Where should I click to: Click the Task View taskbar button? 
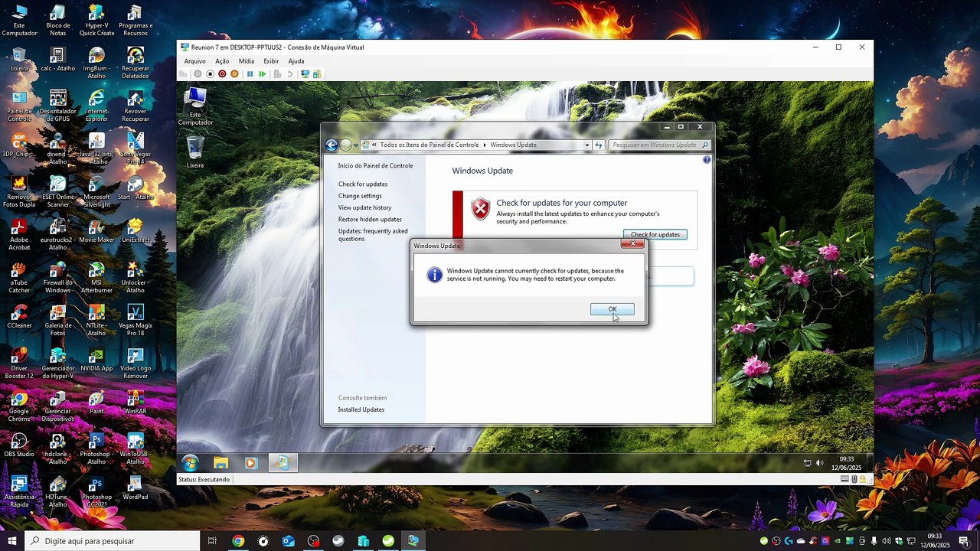pos(213,541)
